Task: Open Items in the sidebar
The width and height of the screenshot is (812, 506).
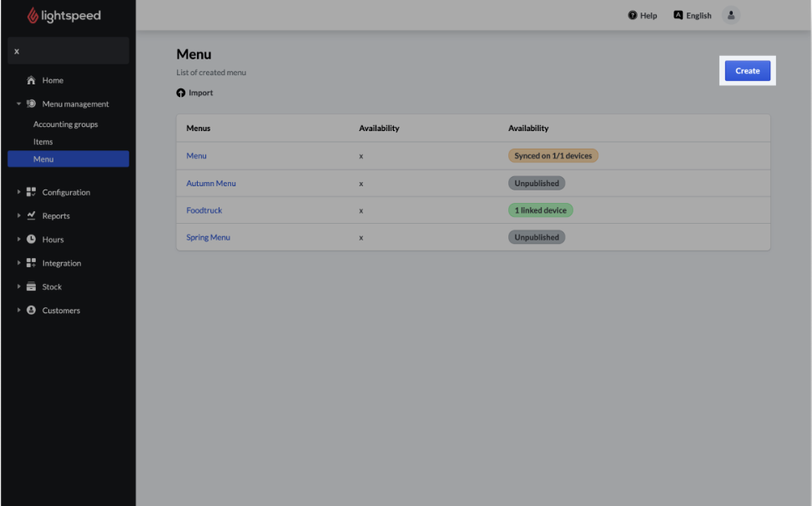Action: click(43, 142)
